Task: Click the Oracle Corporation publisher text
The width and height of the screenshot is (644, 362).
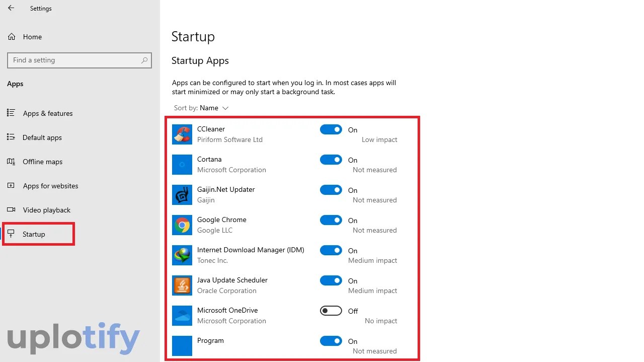Action: coord(227,291)
